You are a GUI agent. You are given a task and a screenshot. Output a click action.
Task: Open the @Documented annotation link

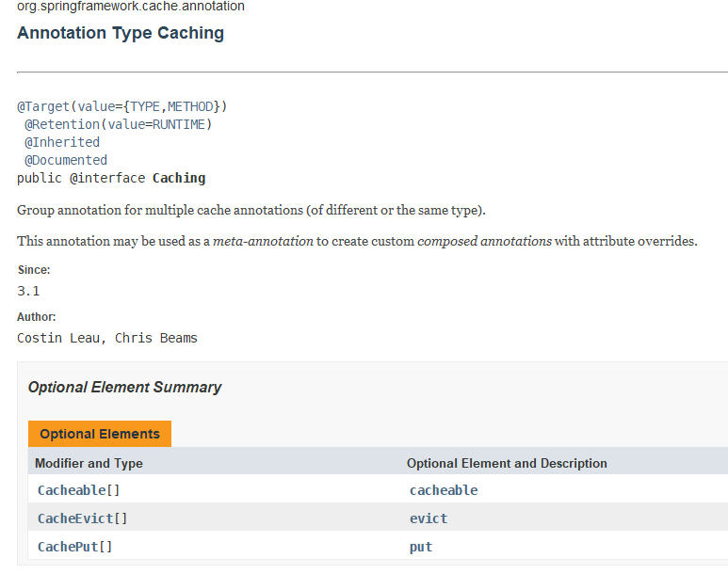[x=65, y=160]
